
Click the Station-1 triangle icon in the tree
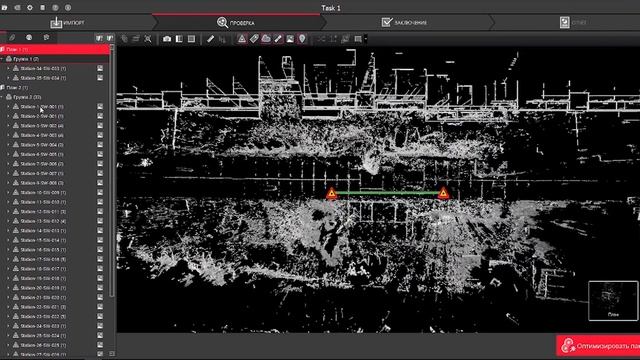(x=16, y=107)
